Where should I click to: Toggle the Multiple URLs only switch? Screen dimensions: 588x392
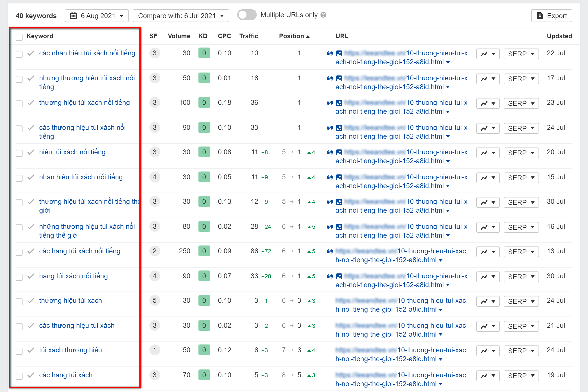pos(247,15)
